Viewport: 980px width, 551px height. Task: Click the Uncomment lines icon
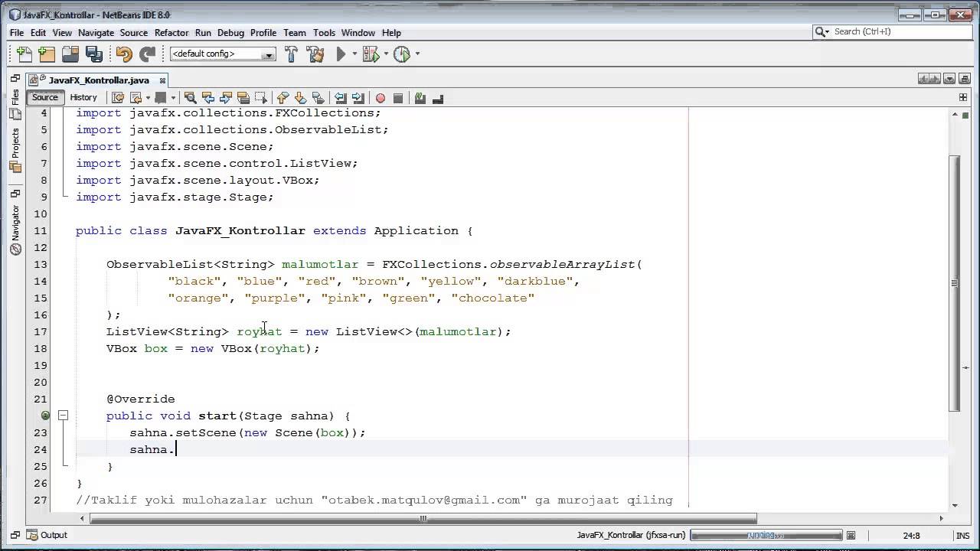(438, 98)
